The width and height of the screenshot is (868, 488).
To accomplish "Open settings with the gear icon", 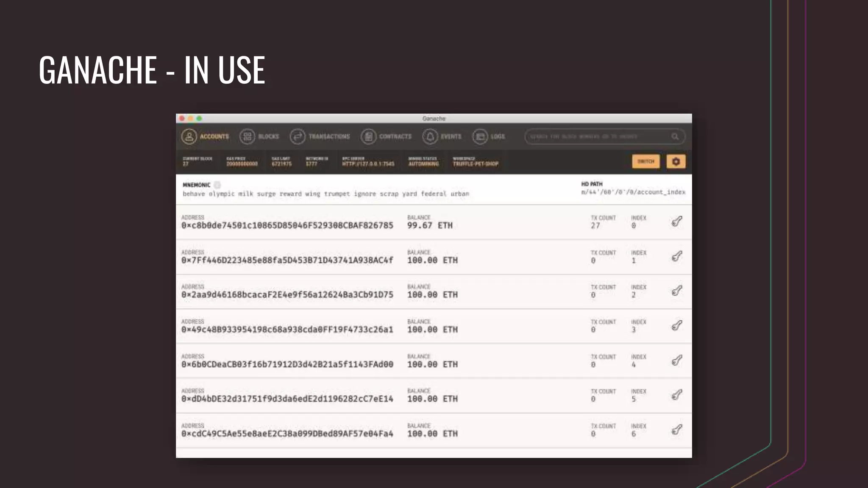I will pyautogui.click(x=676, y=161).
